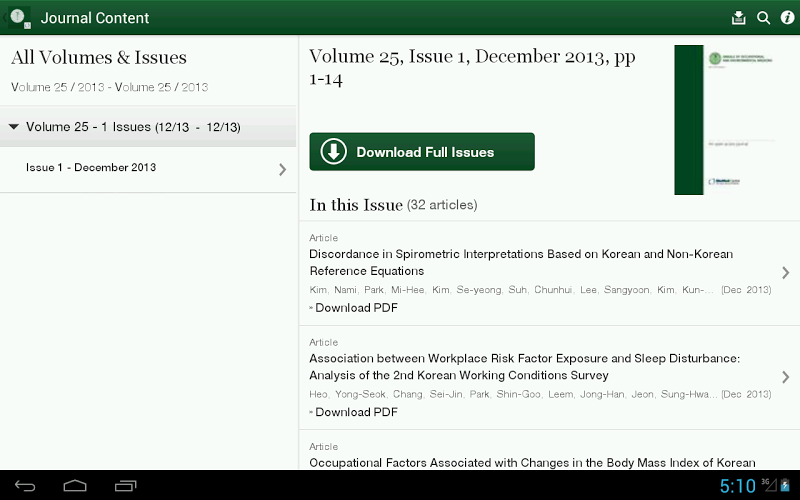Tap the '(32 articles)' count text
Image resolution: width=800 pixels, height=500 pixels.
tap(442, 205)
